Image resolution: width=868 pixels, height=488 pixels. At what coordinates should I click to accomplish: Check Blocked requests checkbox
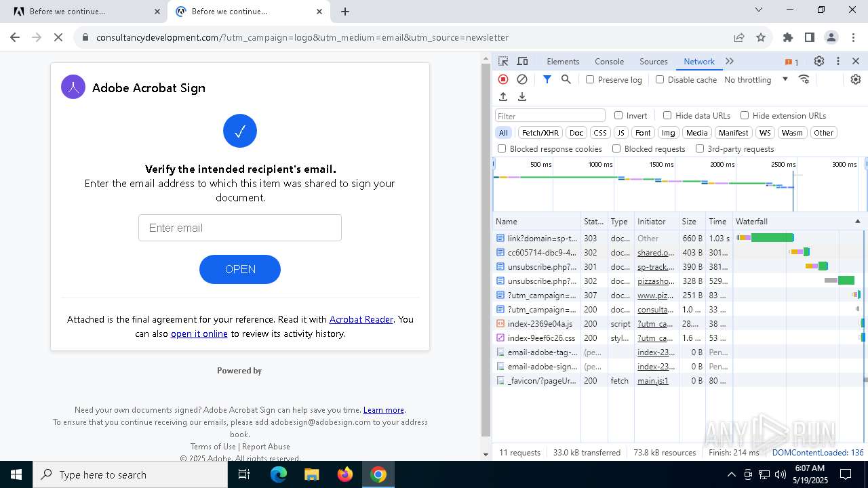(616, 148)
